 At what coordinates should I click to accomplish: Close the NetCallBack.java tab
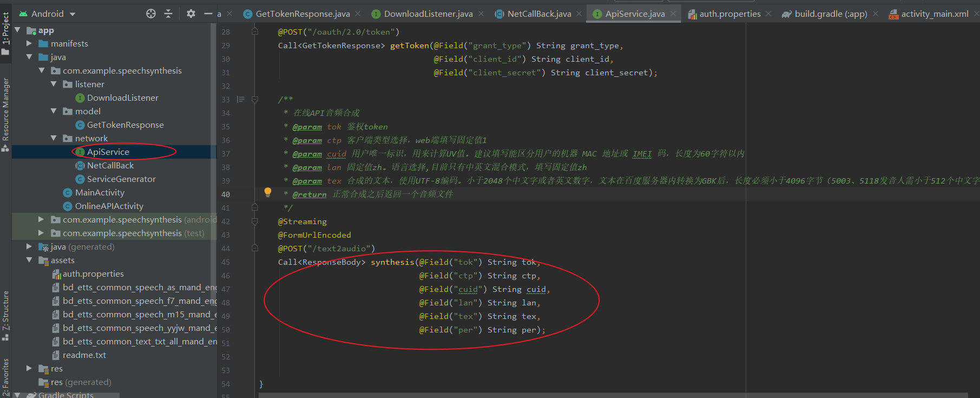coord(579,14)
